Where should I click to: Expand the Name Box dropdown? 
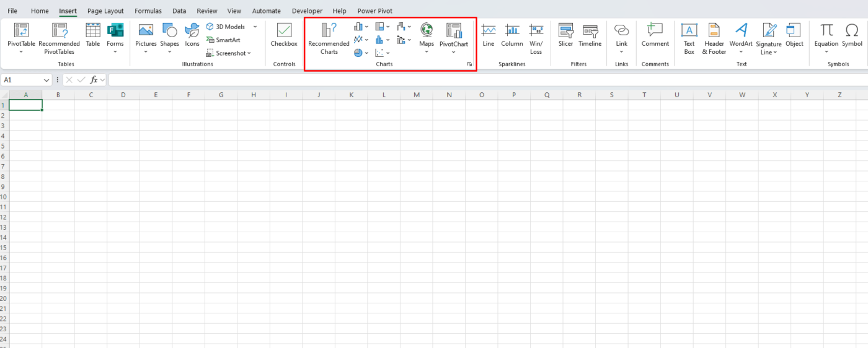point(47,80)
